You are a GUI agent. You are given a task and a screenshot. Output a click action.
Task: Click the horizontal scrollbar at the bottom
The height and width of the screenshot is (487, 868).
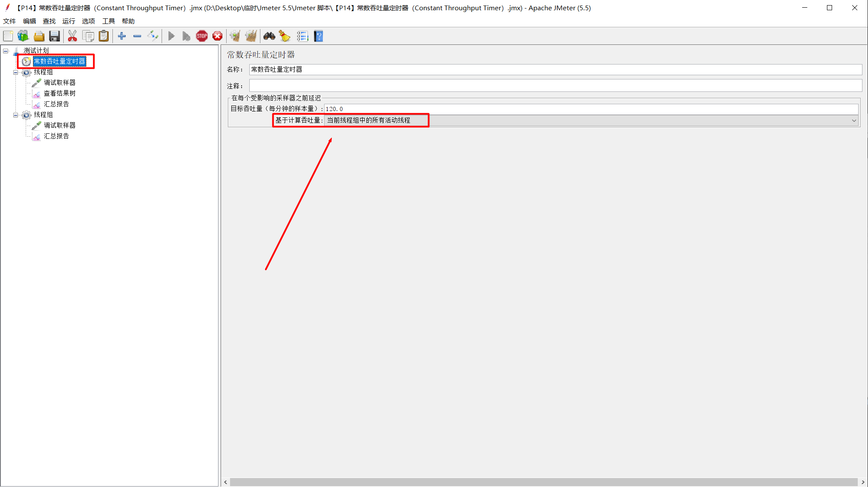coord(543,482)
